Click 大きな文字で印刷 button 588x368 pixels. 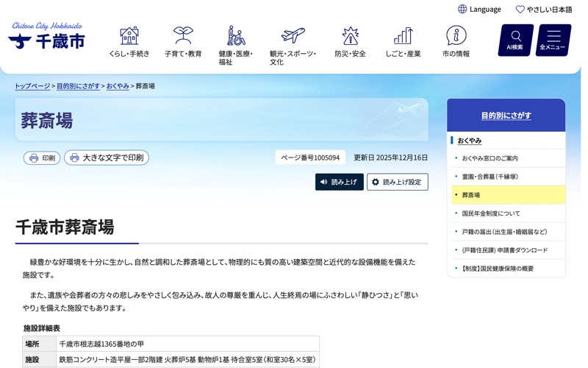click(x=107, y=158)
